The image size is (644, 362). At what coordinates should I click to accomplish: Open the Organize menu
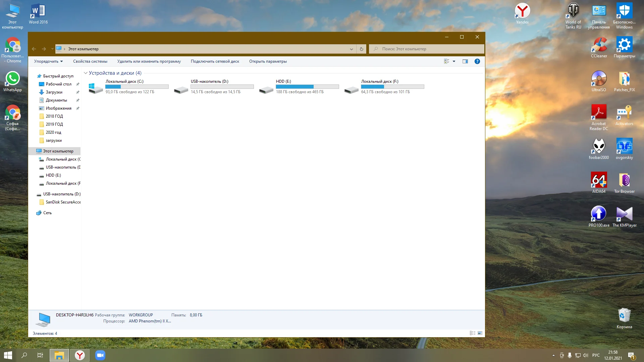click(48, 61)
